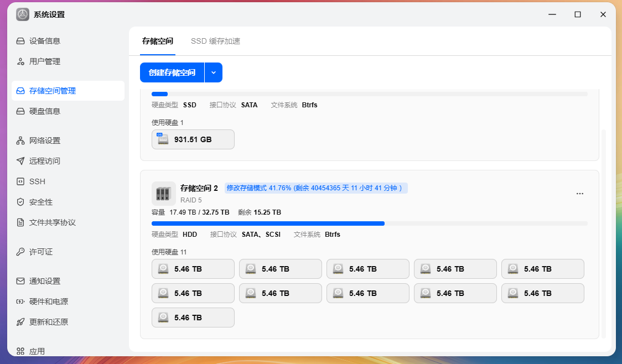The width and height of the screenshot is (622, 364).
Task: Click the HDD disk type value
Action: pos(190,235)
